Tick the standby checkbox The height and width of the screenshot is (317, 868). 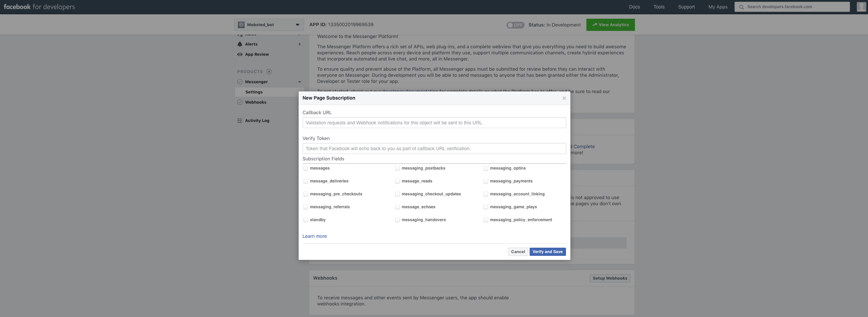306,220
